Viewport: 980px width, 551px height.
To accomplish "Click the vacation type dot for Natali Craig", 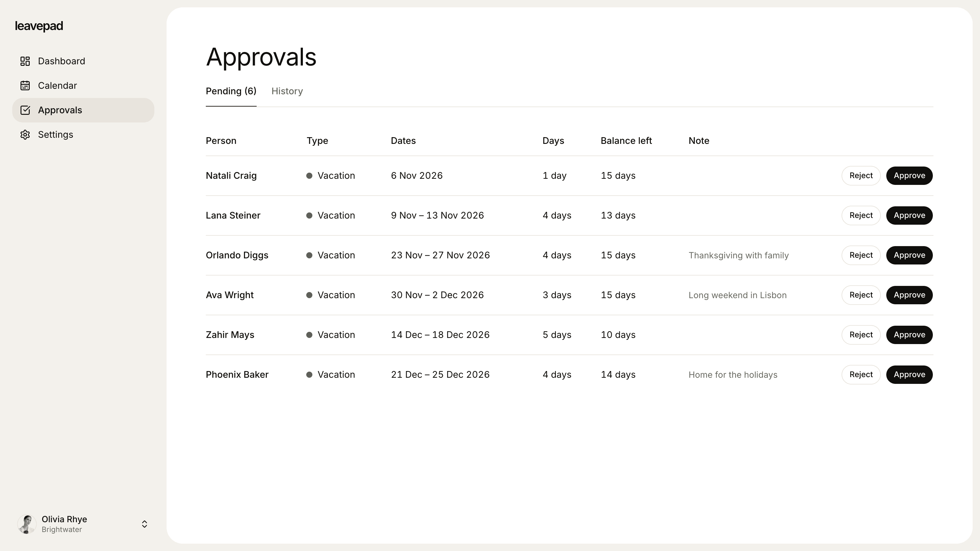I will coord(309,176).
